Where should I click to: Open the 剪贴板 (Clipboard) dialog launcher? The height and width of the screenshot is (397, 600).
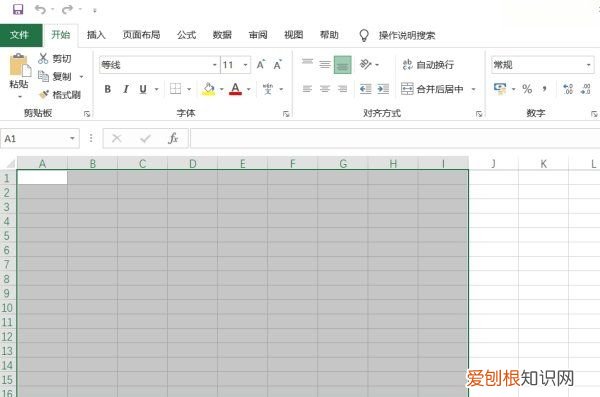[x=87, y=114]
